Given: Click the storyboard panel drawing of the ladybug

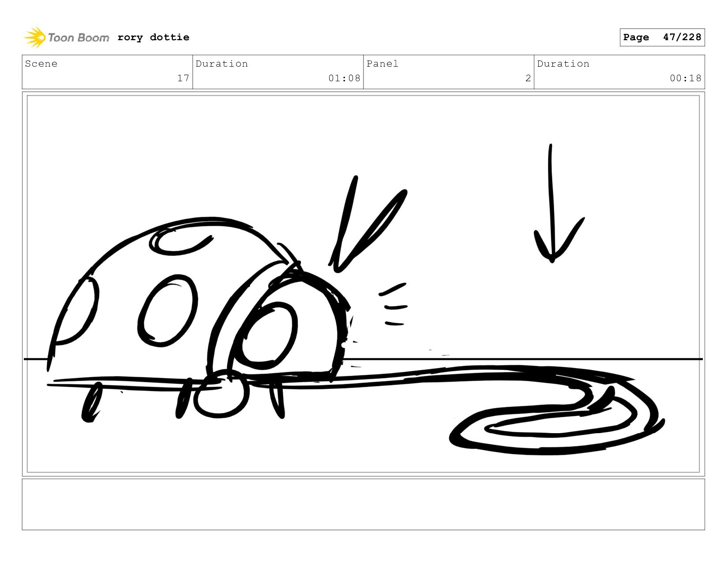Looking at the screenshot, I should tap(363, 284).
